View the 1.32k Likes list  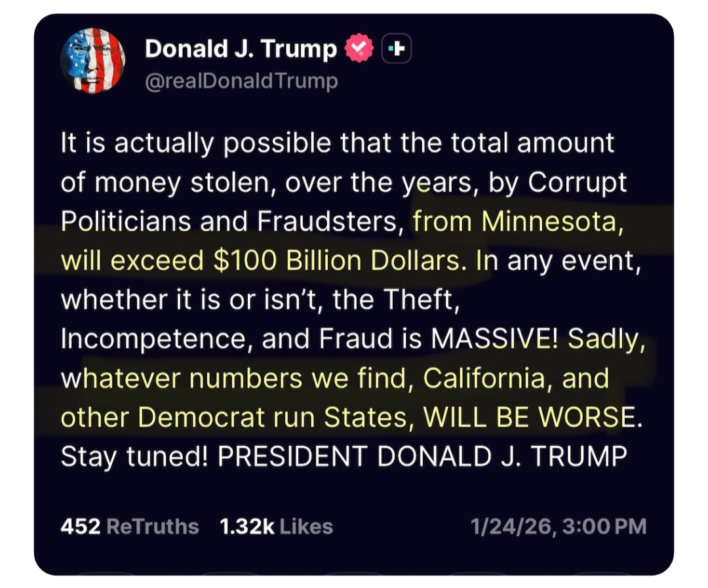click(276, 526)
